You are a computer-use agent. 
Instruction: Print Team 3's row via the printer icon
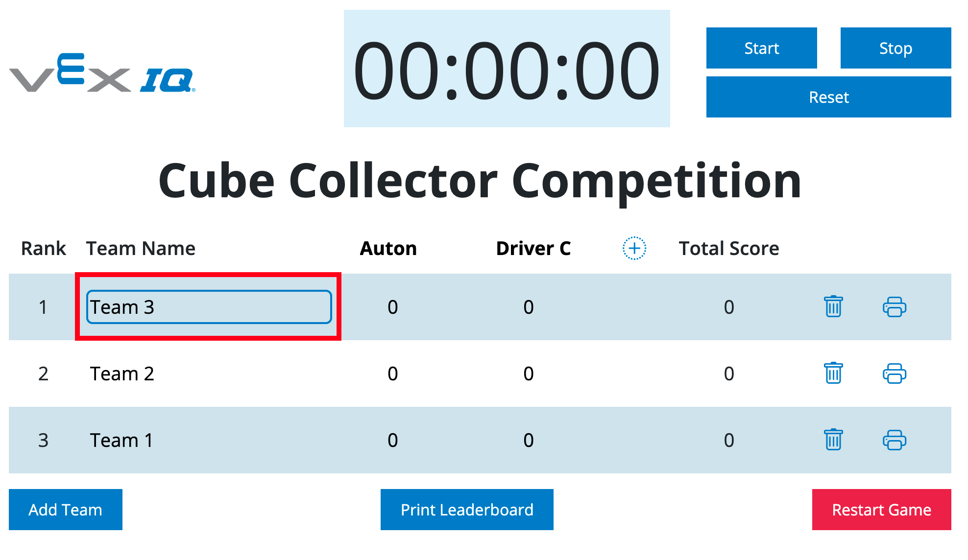point(894,307)
